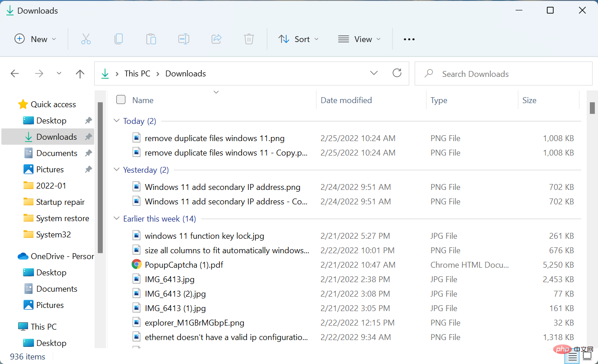Open the Sort dropdown menu

299,39
